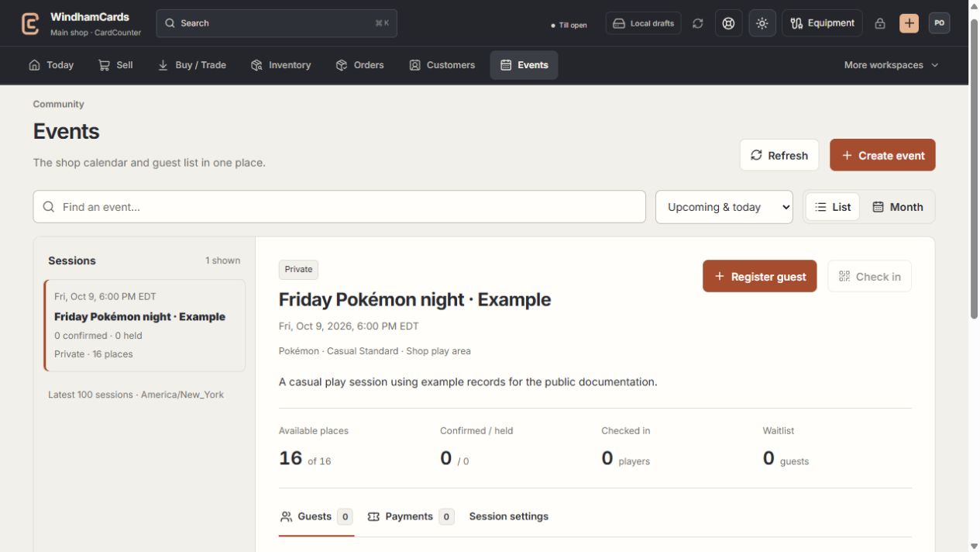This screenshot has height=552, width=980.
Task: Open the PO user avatar menu
Action: [940, 23]
